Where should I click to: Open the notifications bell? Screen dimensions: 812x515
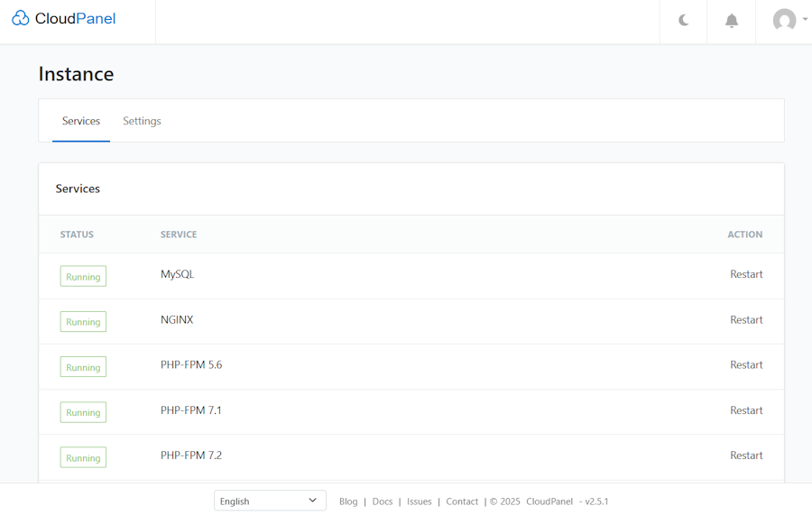(x=732, y=21)
